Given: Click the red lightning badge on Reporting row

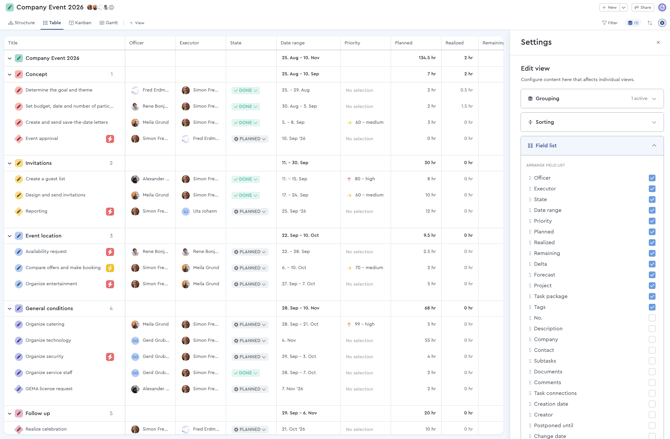Looking at the screenshot, I should [110, 211].
